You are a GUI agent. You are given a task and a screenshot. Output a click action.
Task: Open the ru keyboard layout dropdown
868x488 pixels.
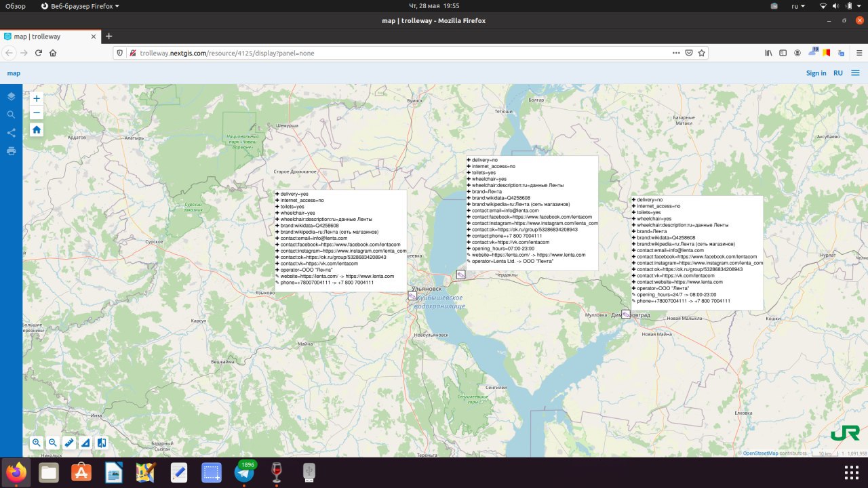click(799, 6)
